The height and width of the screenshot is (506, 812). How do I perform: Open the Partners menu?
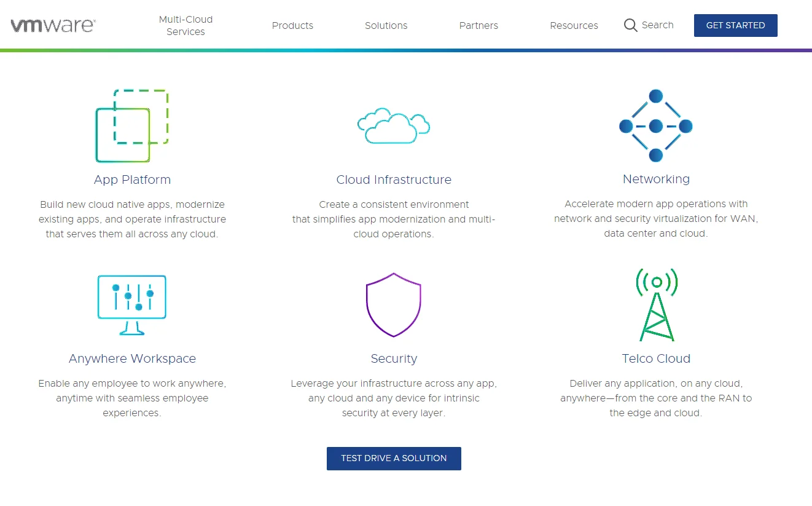coord(478,25)
